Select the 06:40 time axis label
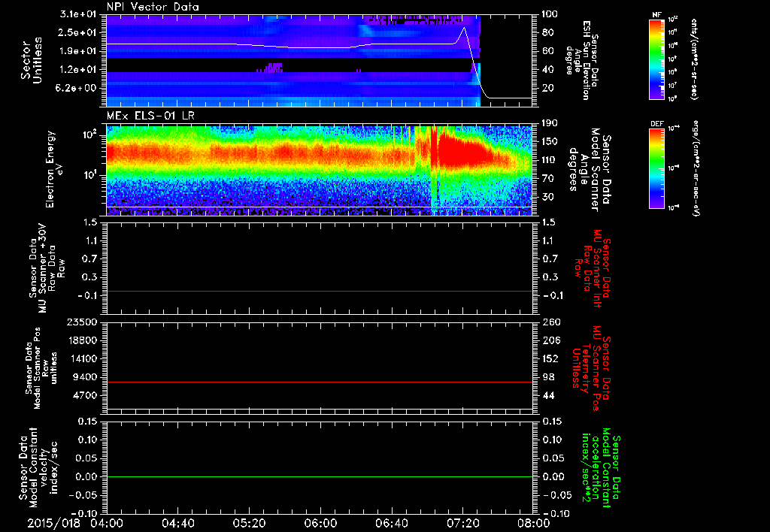This screenshot has width=770, height=532. point(390,522)
